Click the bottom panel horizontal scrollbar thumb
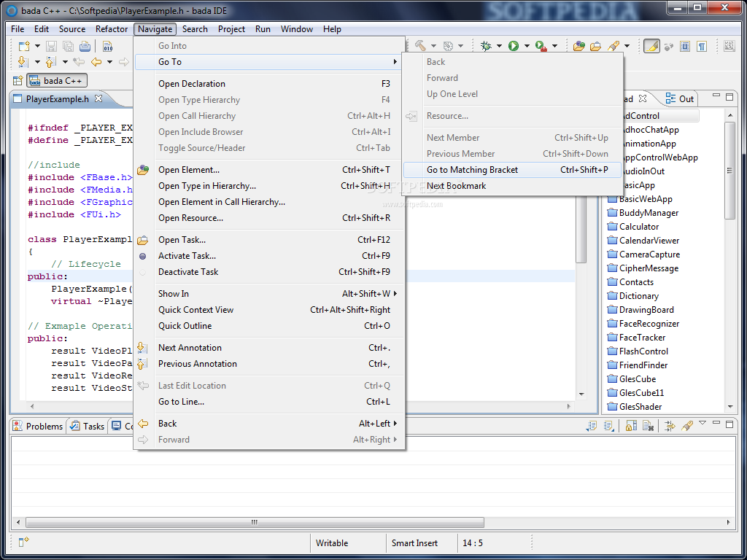The height and width of the screenshot is (560, 747). [255, 522]
